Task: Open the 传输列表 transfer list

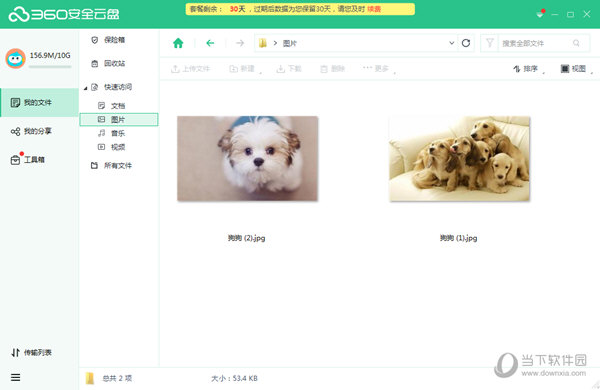Action: point(31,352)
